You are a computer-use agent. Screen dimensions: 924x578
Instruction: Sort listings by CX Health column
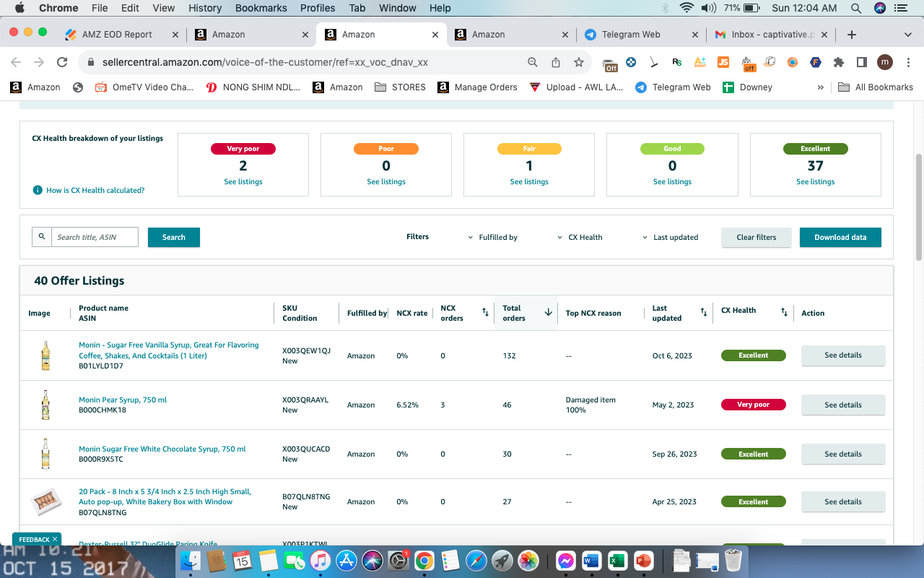[784, 312]
